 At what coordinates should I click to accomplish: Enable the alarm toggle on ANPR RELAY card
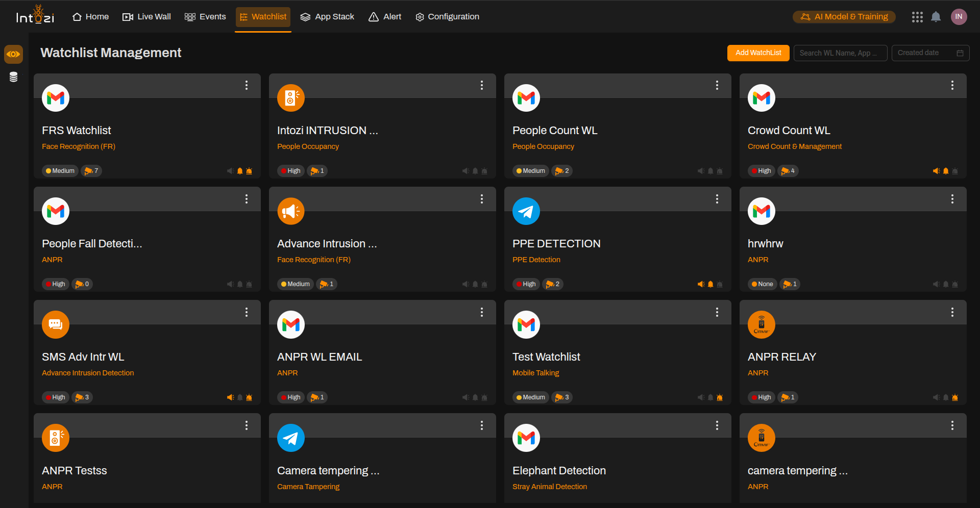pos(955,397)
